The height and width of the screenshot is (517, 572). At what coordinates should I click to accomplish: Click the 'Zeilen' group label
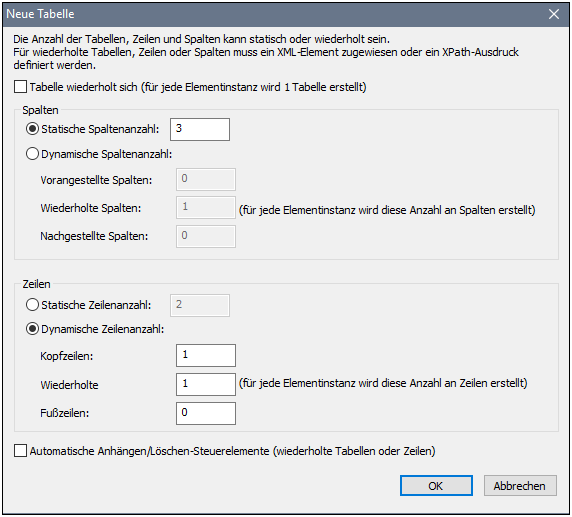pyautogui.click(x=36, y=284)
